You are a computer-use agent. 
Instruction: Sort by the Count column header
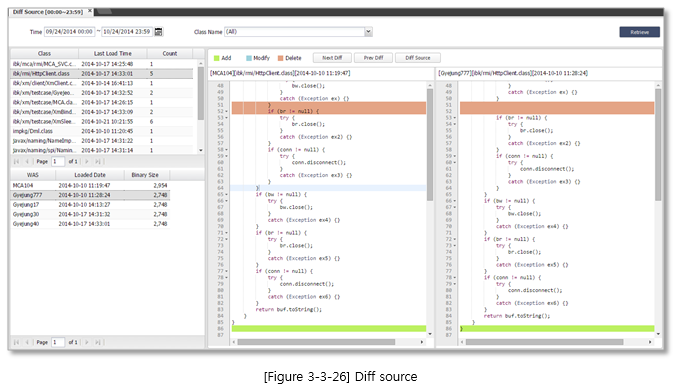pyautogui.click(x=170, y=53)
